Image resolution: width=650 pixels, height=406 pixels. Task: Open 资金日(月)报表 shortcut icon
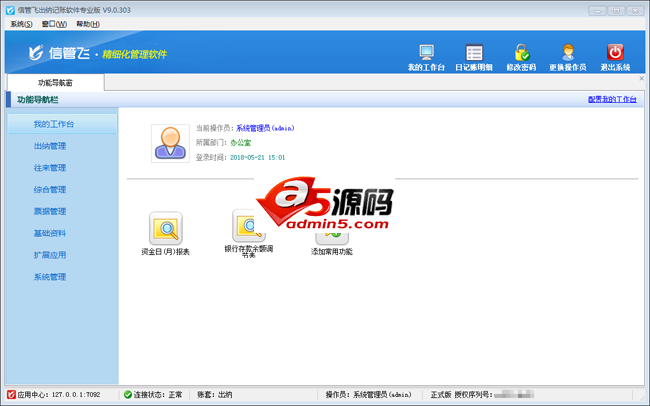tap(166, 228)
